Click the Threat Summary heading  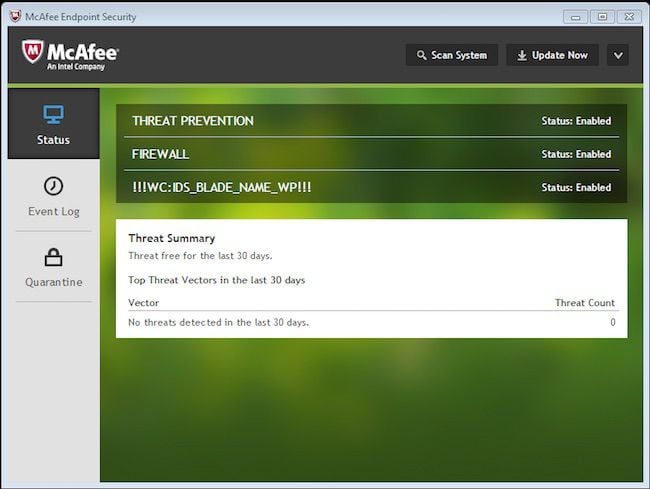click(172, 238)
